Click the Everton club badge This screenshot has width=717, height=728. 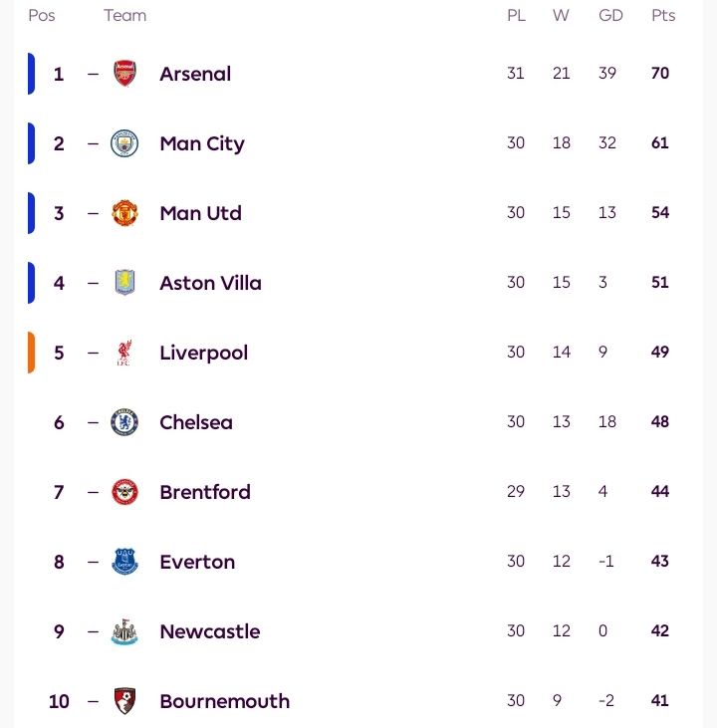124,562
